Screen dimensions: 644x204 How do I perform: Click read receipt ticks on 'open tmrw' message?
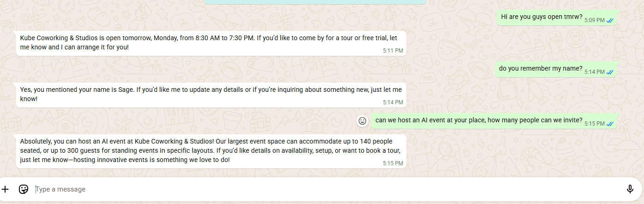[609, 20]
